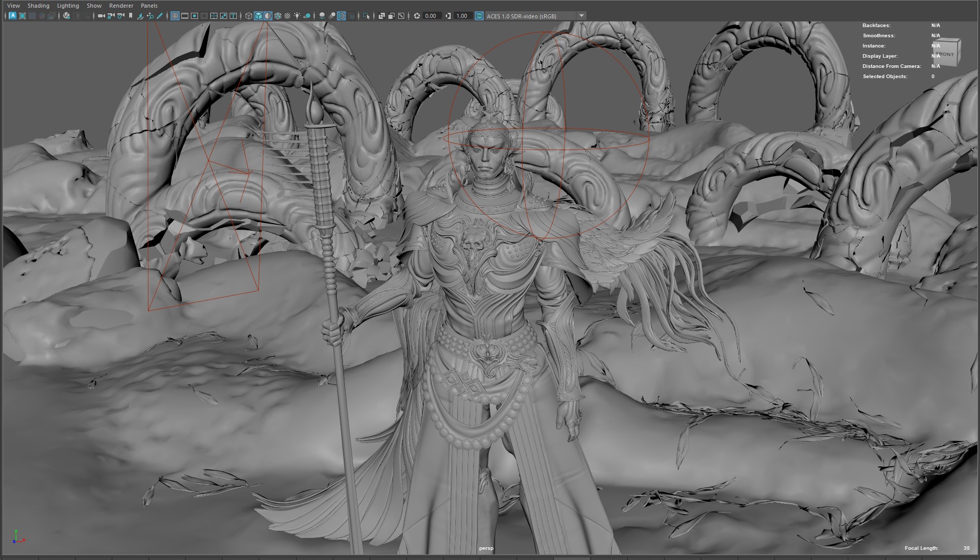Toggle color management ON button
The height and width of the screenshot is (560, 980).
coord(479,16)
